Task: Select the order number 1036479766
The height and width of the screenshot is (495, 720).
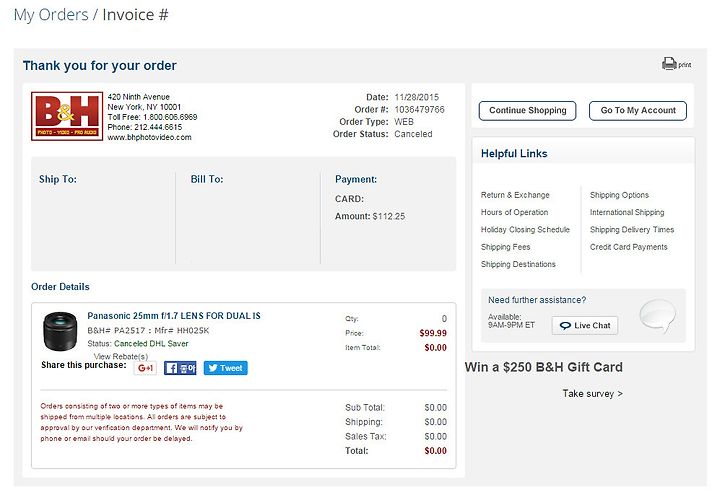Action: [419, 109]
